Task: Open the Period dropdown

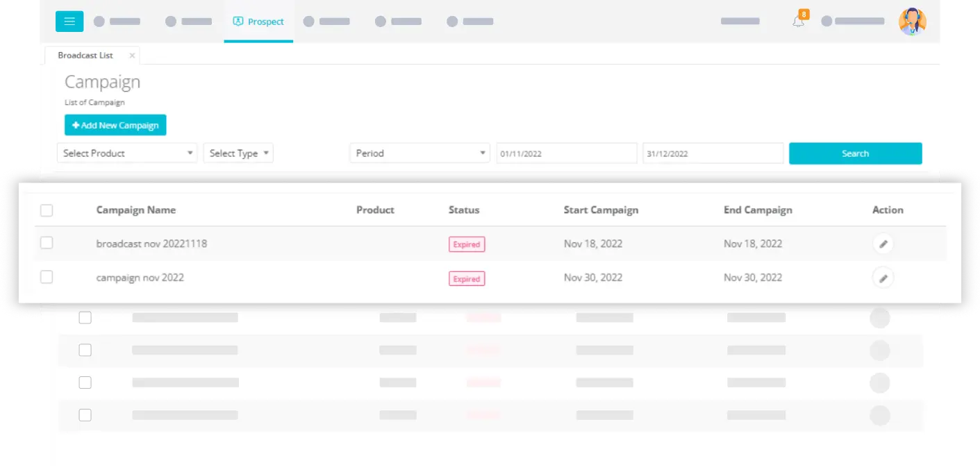Action: (x=420, y=153)
